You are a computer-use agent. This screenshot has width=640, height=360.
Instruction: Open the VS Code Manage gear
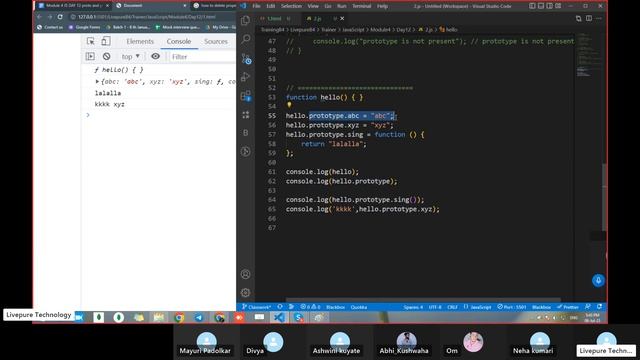coord(245,292)
